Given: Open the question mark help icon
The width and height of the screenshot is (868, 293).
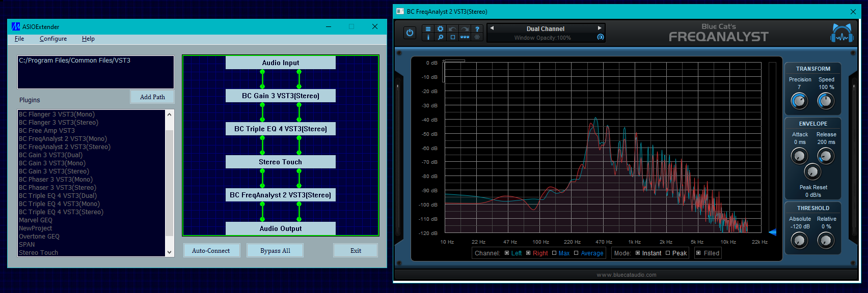Looking at the screenshot, I should [x=477, y=29].
